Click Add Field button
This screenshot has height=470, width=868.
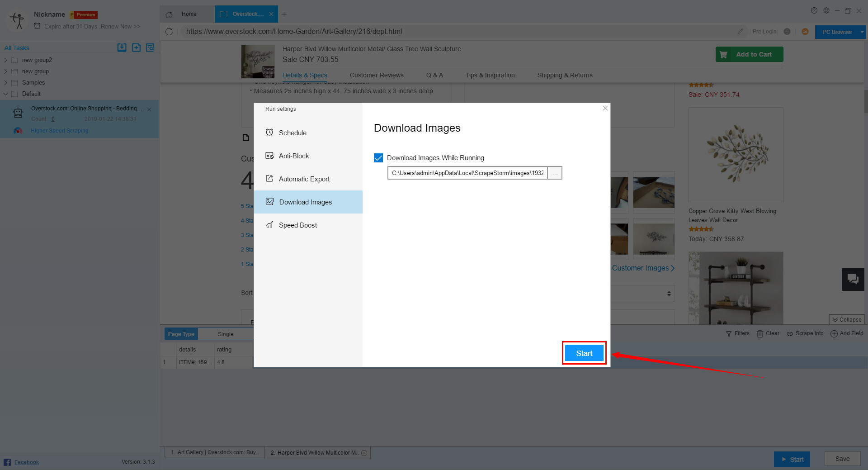point(847,334)
